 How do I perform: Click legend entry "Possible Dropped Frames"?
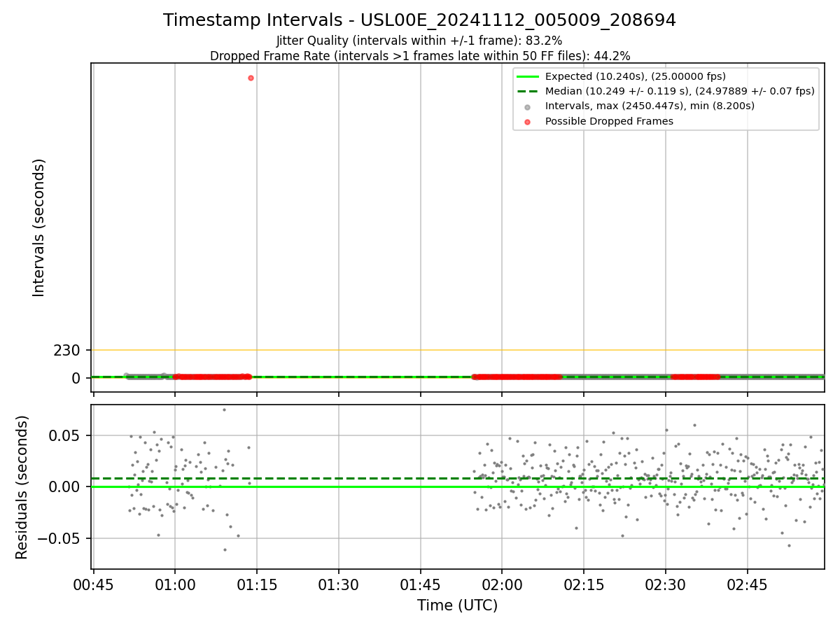609,121
